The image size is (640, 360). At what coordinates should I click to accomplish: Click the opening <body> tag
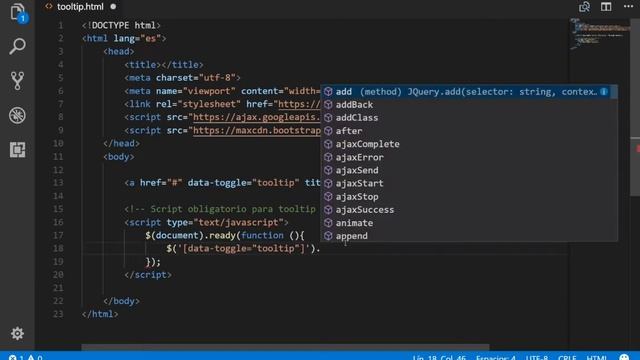[119, 156]
